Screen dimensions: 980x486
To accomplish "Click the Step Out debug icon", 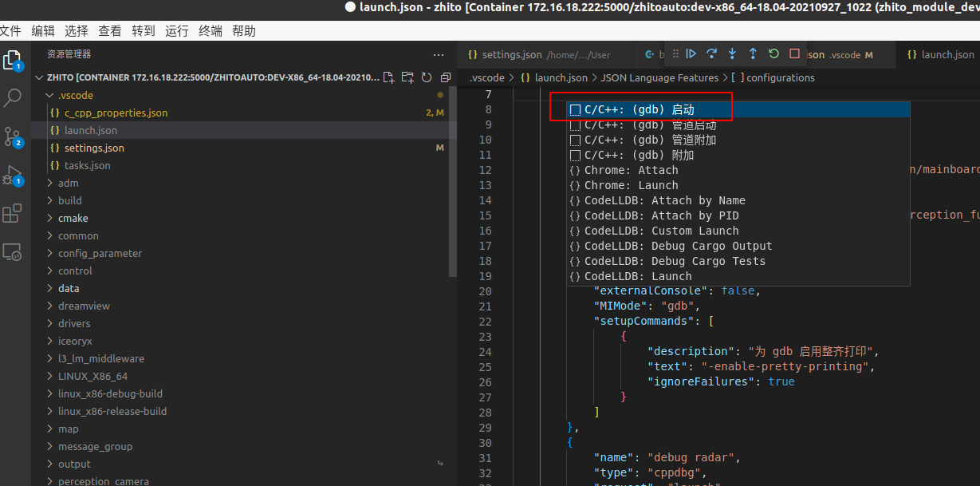I will (752, 54).
